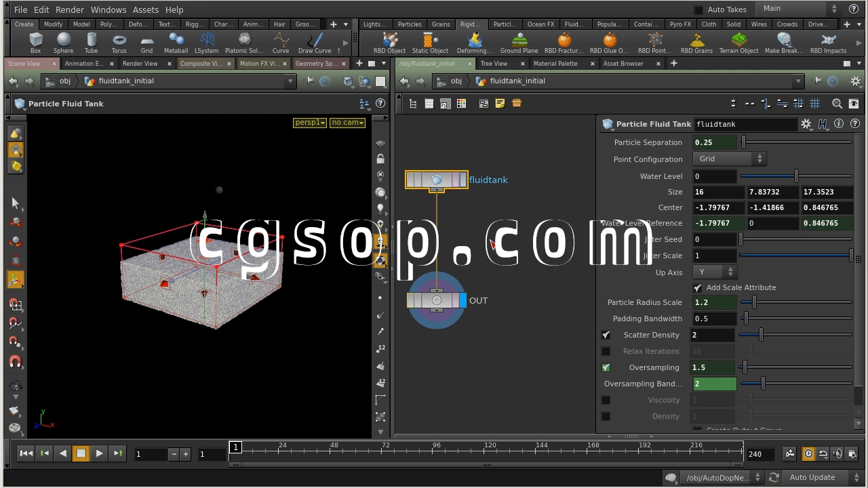Open help for Particle Fluid Tank parameters

[854, 124]
